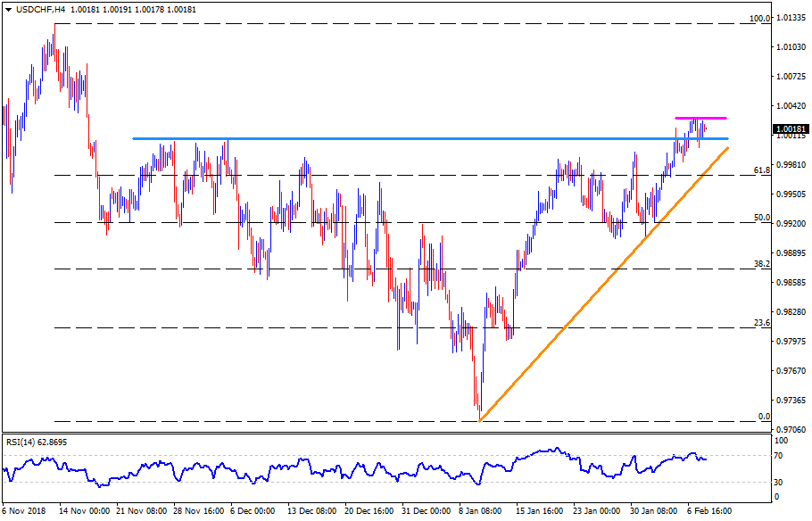
Task: Click the 61.8 Fibonacci level label
Action: [x=762, y=170]
